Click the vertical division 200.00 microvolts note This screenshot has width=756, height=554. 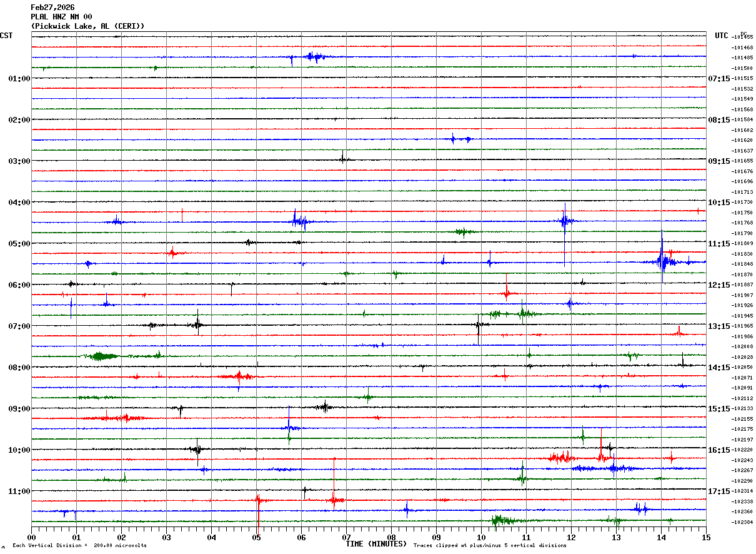point(79,546)
